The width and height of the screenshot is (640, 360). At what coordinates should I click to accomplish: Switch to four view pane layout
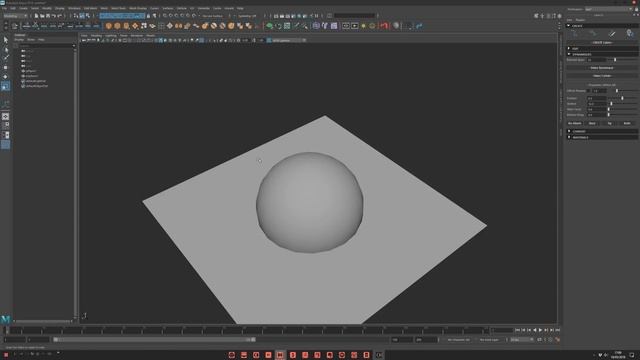click(x=5, y=126)
